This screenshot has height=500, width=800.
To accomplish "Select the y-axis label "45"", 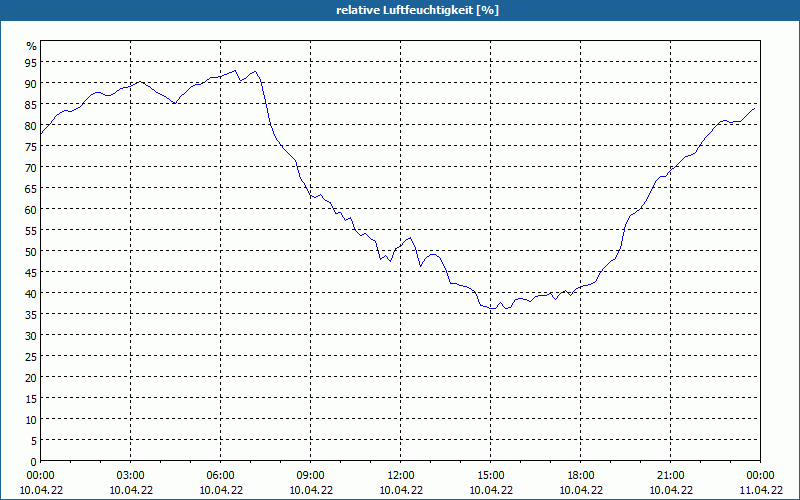I will tap(32, 272).
